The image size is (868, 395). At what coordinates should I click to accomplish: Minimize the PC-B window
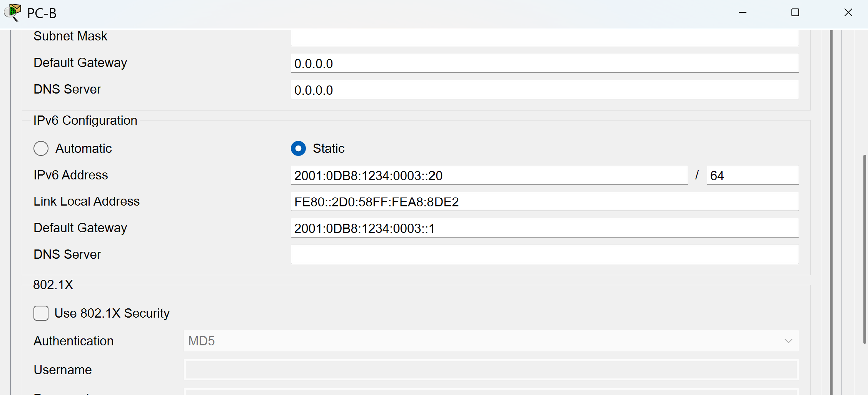pos(743,13)
